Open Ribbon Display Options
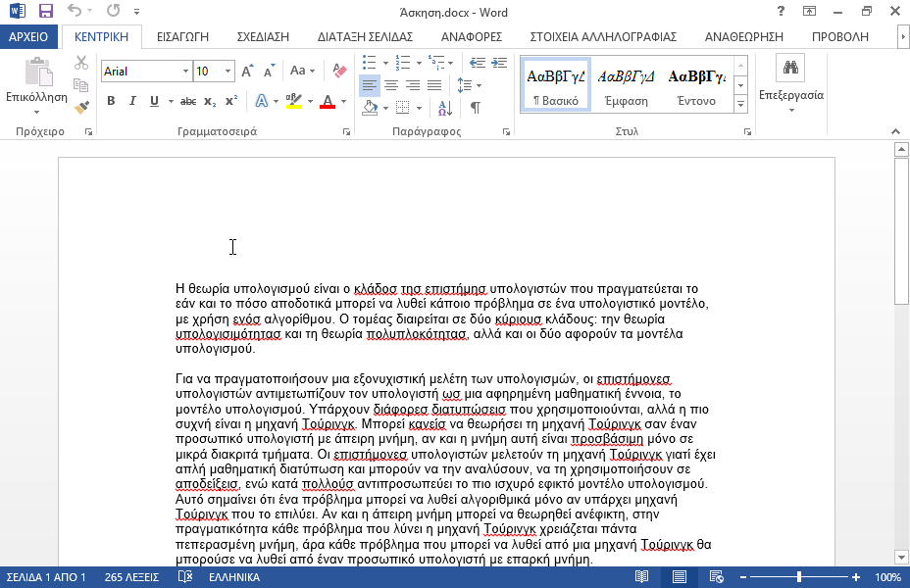The image size is (910, 588). coord(809,11)
